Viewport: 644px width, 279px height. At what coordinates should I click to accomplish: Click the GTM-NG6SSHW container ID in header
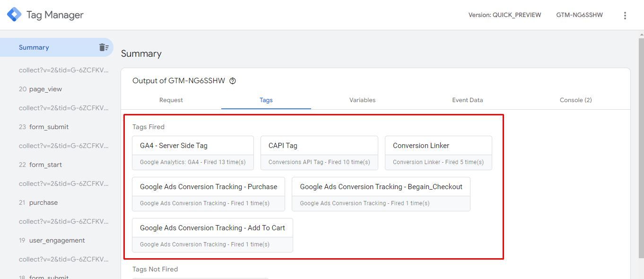pyautogui.click(x=579, y=15)
